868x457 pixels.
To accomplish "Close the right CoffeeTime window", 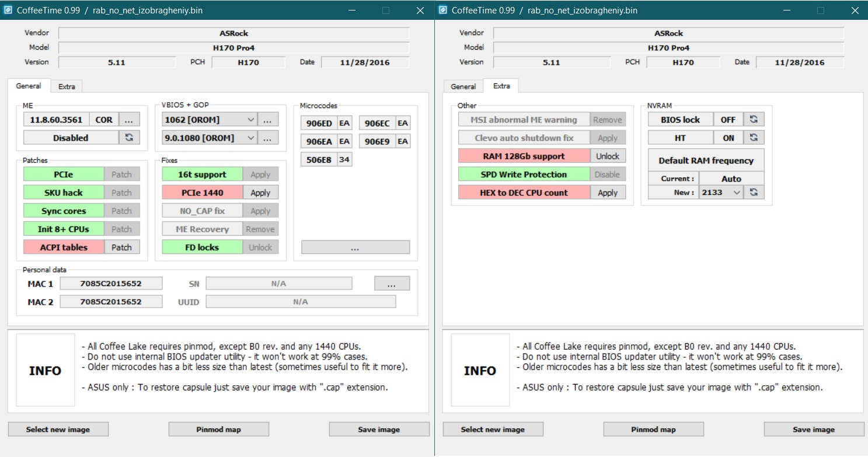I will (854, 11).
